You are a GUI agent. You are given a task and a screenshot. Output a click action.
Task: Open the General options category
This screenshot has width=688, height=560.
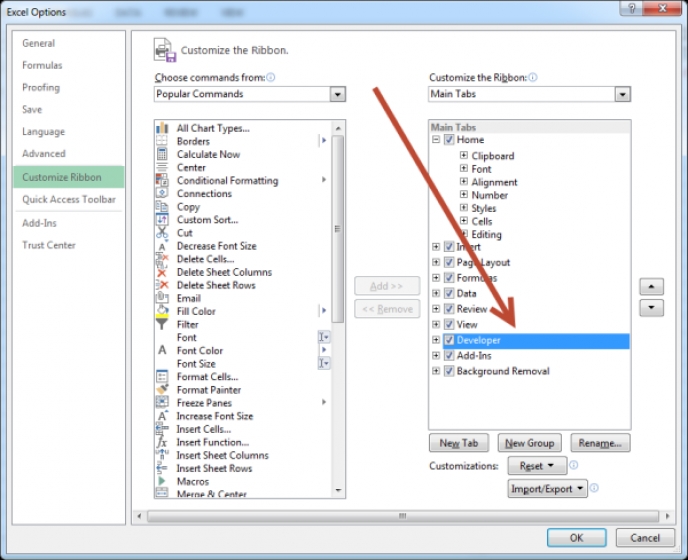(x=39, y=43)
